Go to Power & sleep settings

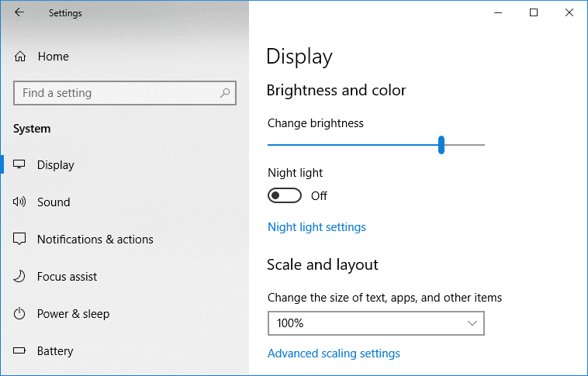click(73, 314)
